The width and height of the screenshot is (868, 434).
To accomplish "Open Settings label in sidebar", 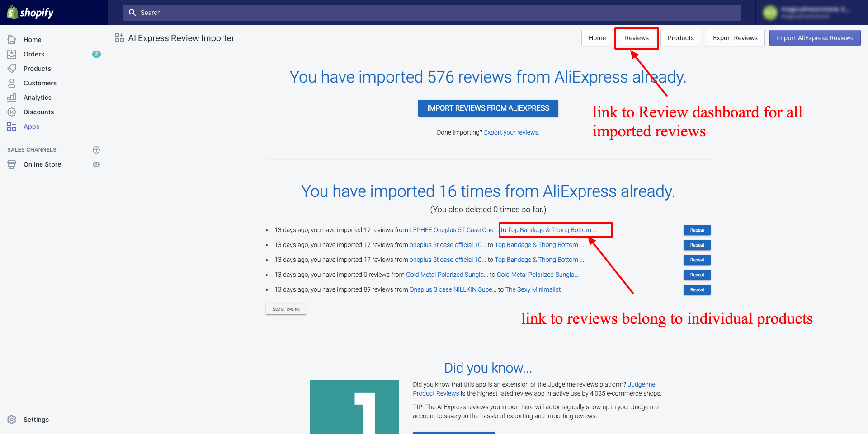I will (36, 420).
